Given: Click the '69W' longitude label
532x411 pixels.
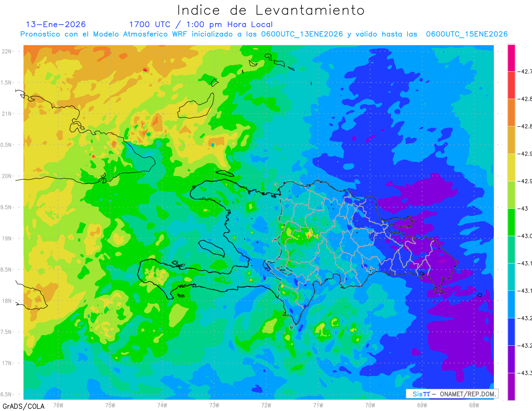Looking at the screenshot, I should click(x=422, y=405).
